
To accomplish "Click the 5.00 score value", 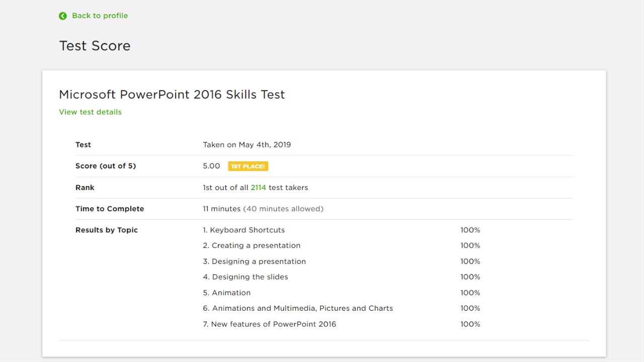I will click(211, 166).
